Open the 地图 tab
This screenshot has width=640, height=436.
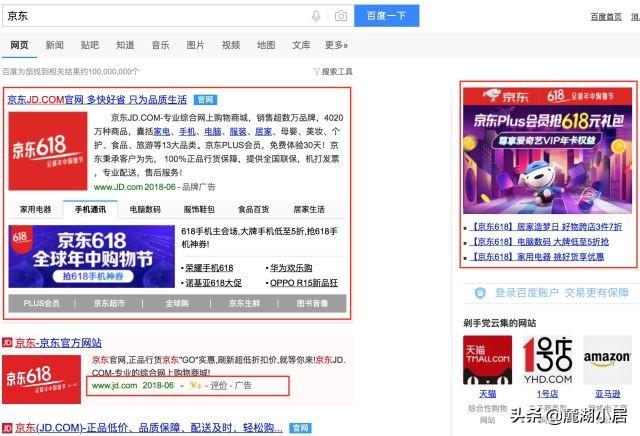click(x=266, y=45)
